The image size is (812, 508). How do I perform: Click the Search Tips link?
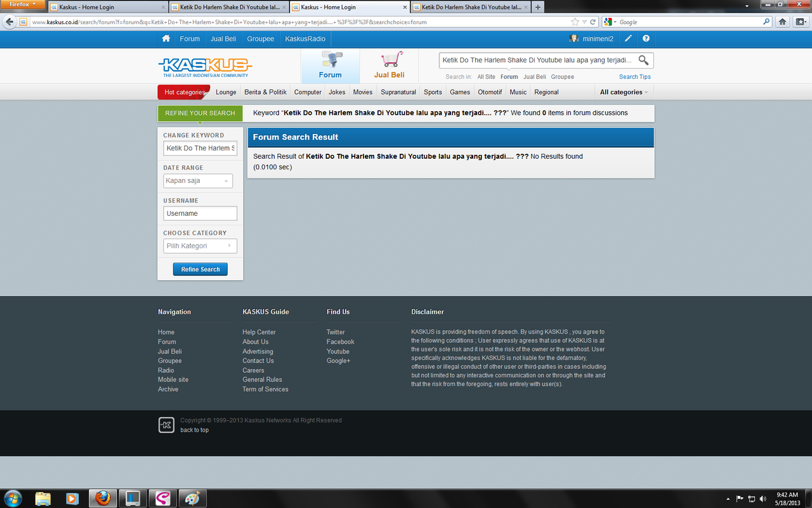(635, 77)
